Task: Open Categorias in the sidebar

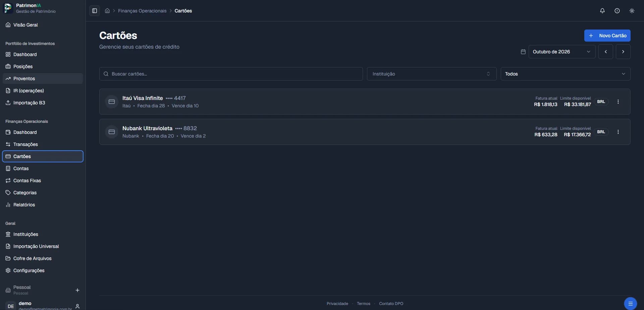Action: tap(43, 193)
